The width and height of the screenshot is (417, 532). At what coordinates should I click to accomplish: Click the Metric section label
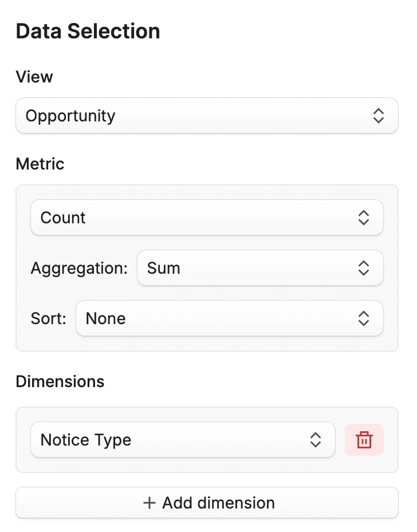coord(40,164)
